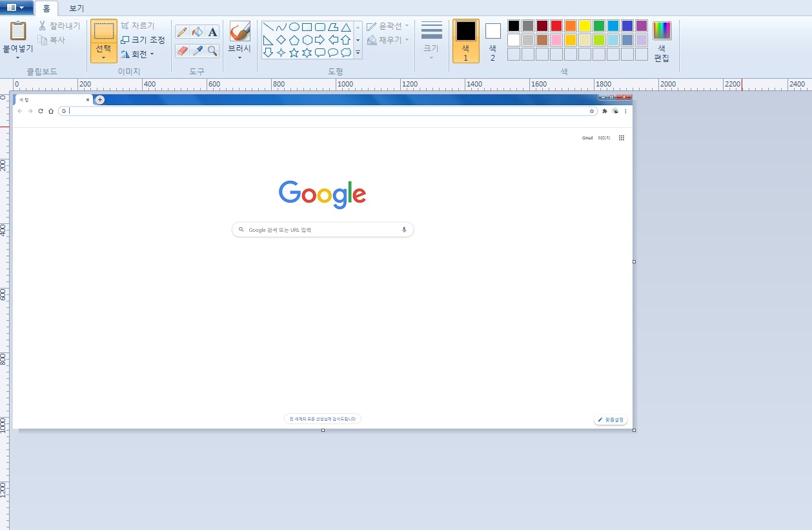Activate Color 1 (색 1) foreground box
The width and height of the screenshot is (812, 530).
coord(466,41)
